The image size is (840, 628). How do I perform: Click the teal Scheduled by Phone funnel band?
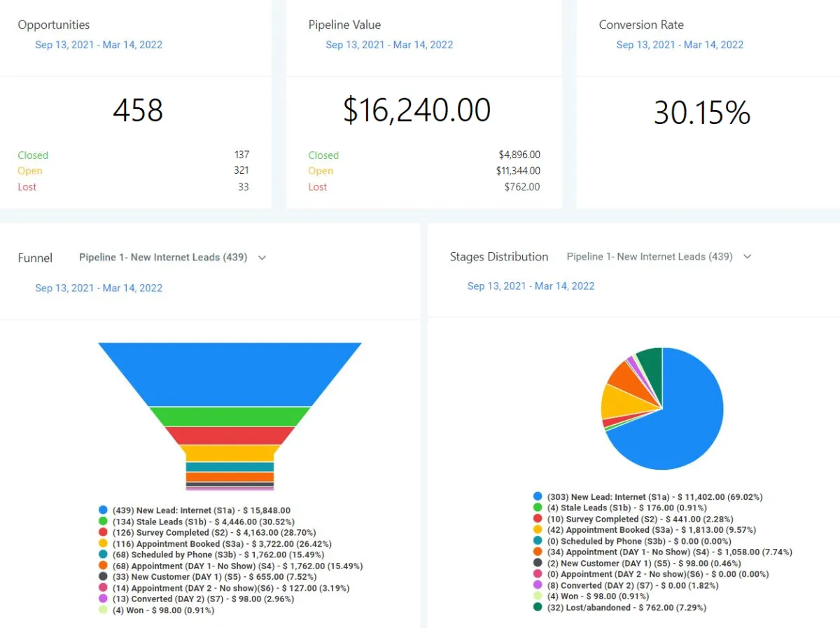point(230,466)
